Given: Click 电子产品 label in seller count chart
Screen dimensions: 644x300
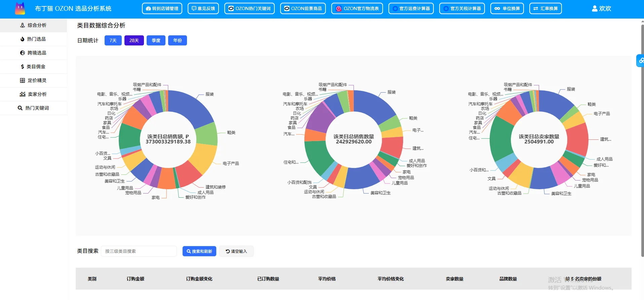Looking at the screenshot, I should [602, 114].
